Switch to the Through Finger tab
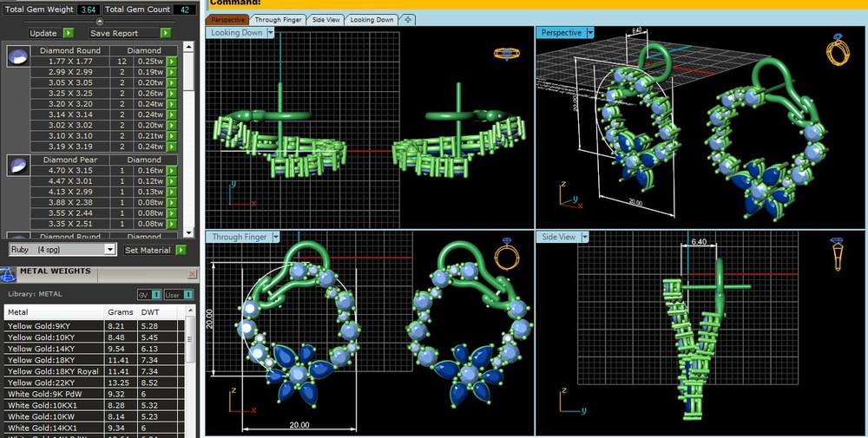 (278, 19)
